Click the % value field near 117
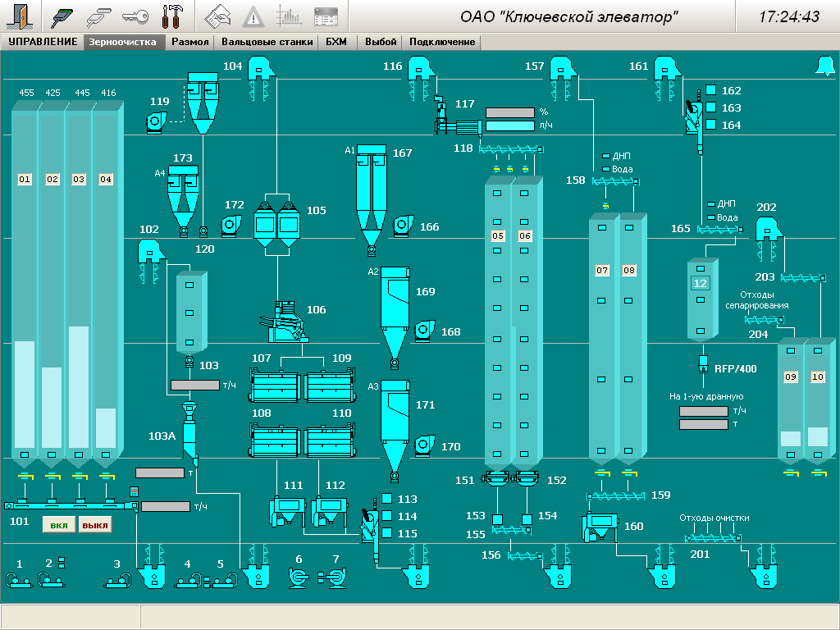 [509, 112]
